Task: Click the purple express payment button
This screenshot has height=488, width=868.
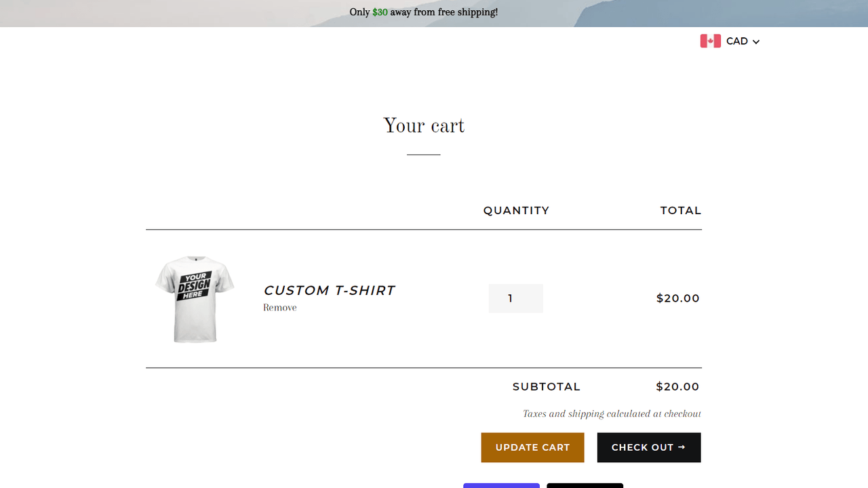Action: (x=501, y=485)
